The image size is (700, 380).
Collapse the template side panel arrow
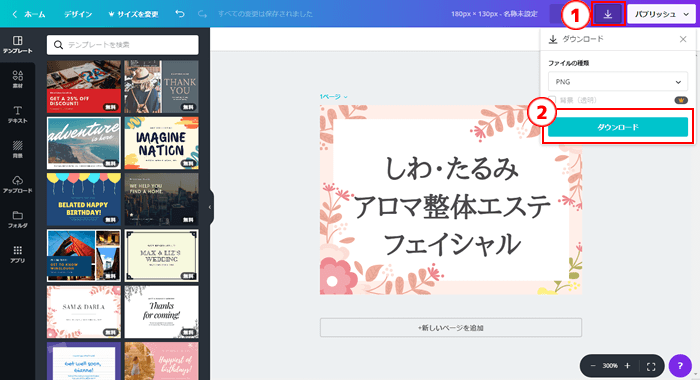point(210,207)
